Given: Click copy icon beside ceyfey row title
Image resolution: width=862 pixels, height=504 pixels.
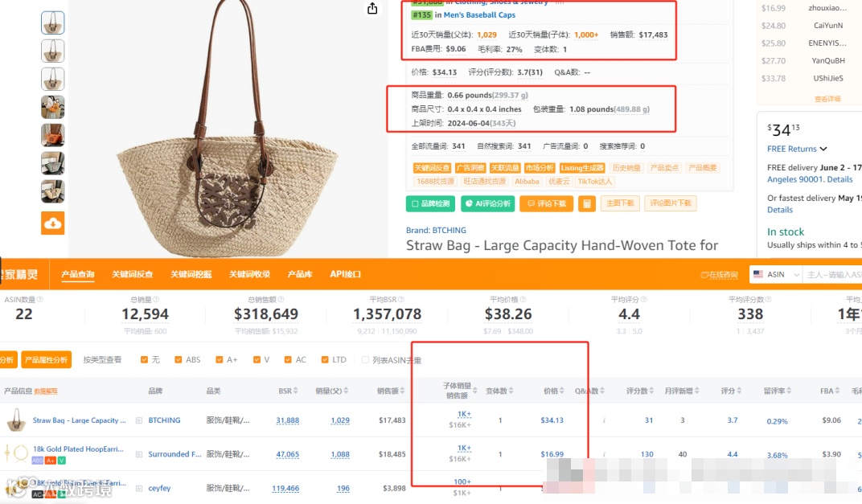Looking at the screenshot, I should tap(139, 488).
